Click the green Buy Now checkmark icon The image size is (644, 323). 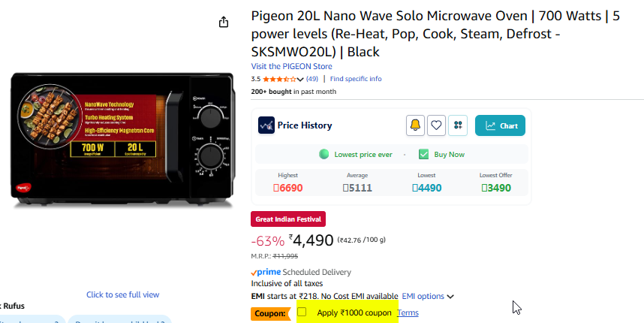(423, 154)
